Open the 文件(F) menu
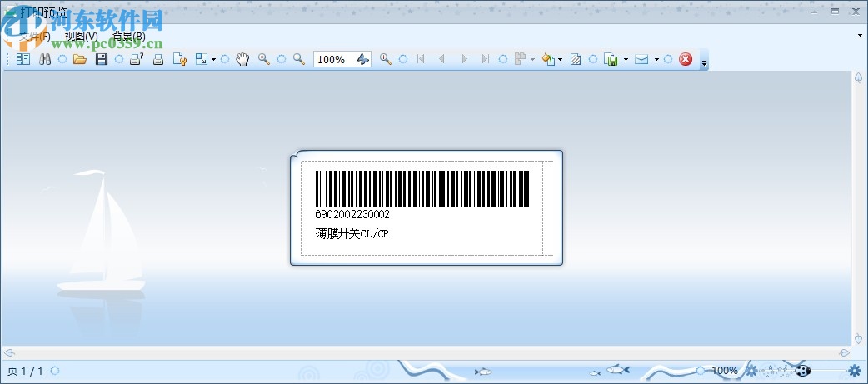 point(35,37)
